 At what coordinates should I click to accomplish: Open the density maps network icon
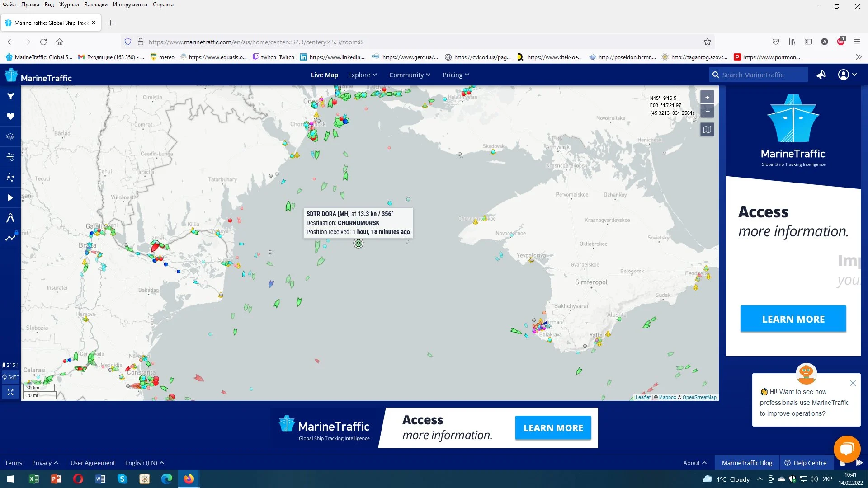click(10, 177)
